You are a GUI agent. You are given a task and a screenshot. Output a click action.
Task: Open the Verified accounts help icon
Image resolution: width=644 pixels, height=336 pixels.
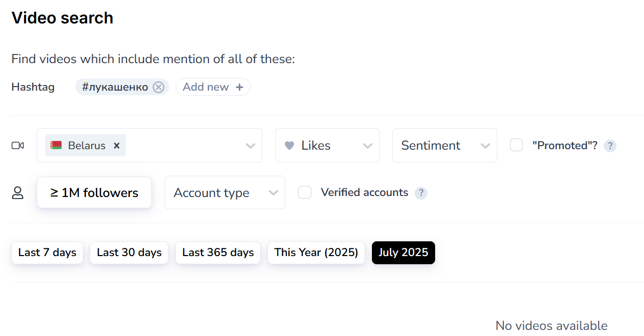tap(421, 193)
